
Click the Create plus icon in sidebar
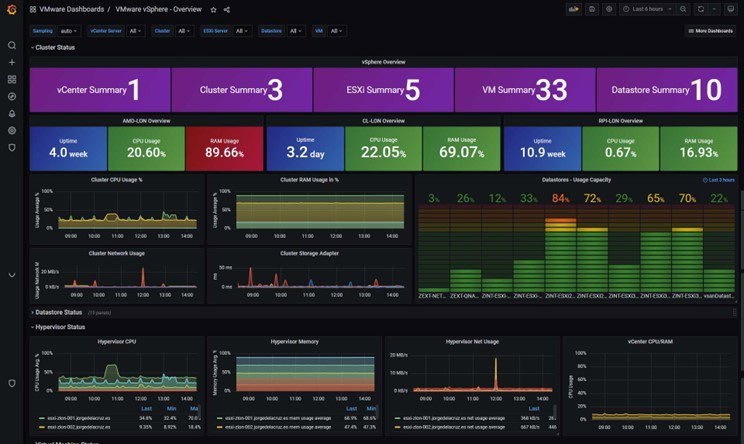coord(12,62)
